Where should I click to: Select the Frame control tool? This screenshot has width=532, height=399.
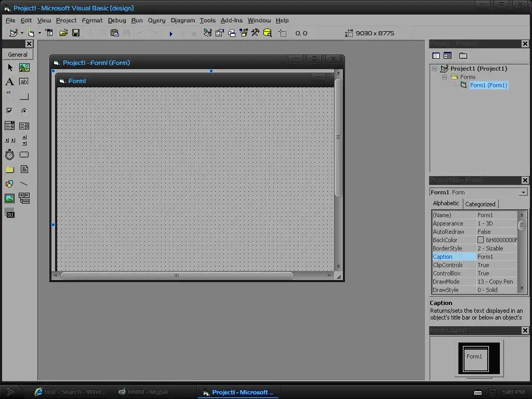10,96
